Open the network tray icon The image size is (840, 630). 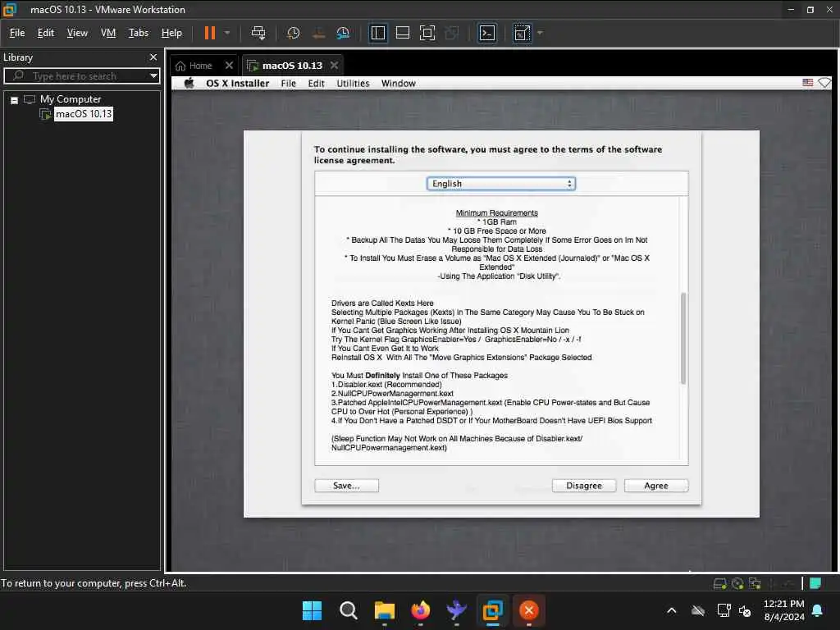coord(724,610)
